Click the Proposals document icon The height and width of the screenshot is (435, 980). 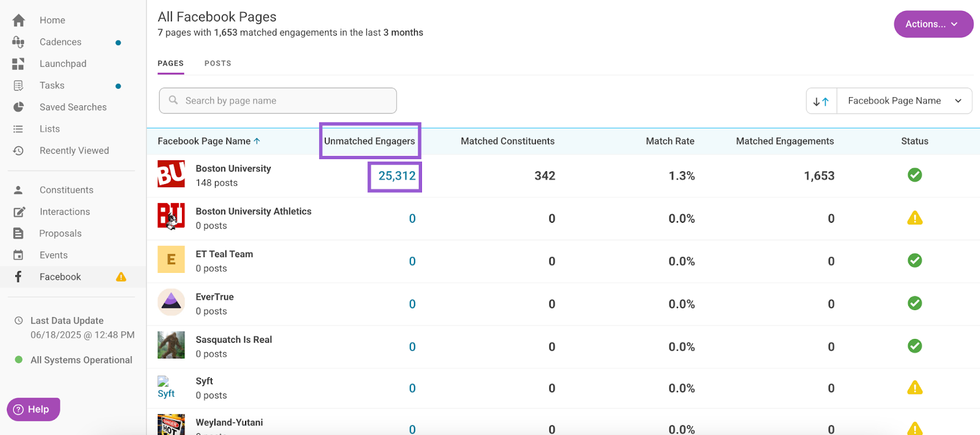(x=18, y=234)
